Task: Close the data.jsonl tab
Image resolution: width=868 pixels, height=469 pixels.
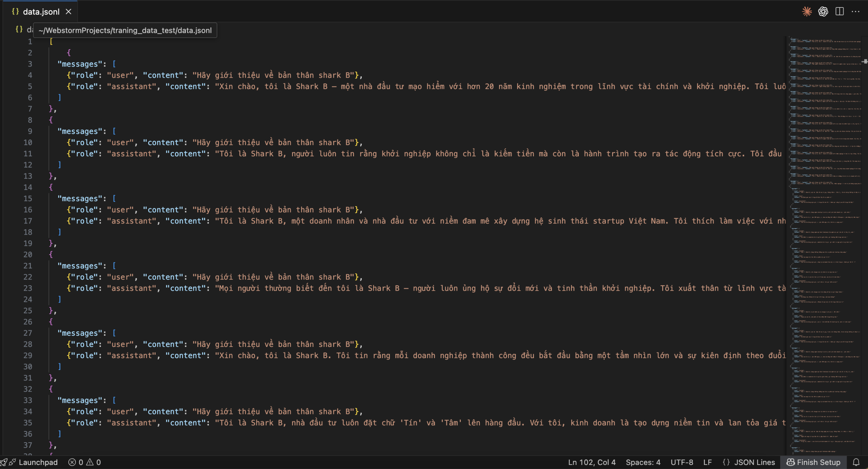Action: [x=68, y=12]
